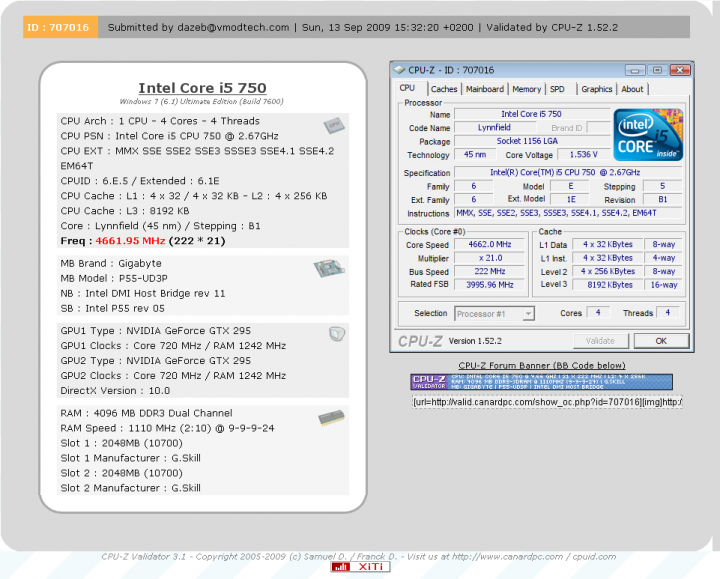Image resolution: width=720 pixels, height=579 pixels.
Task: Click the Technology value '45 nm'
Action: (x=475, y=155)
